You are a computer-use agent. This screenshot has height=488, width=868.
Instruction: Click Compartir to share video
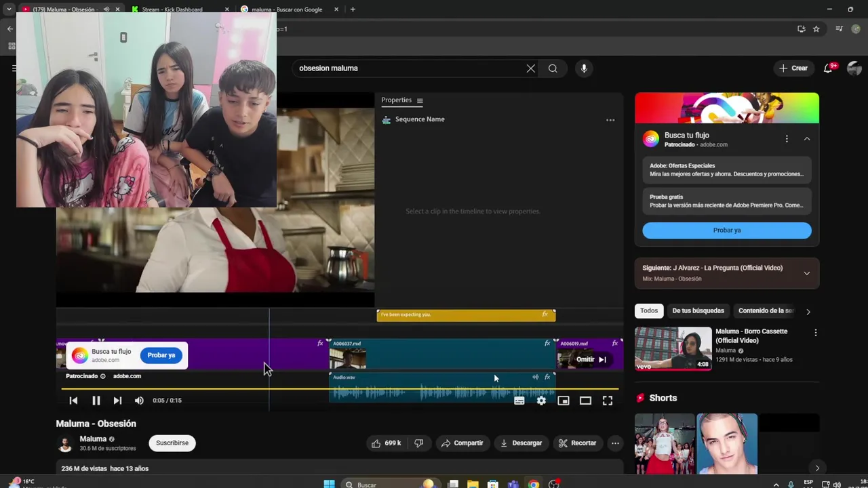coord(462,443)
